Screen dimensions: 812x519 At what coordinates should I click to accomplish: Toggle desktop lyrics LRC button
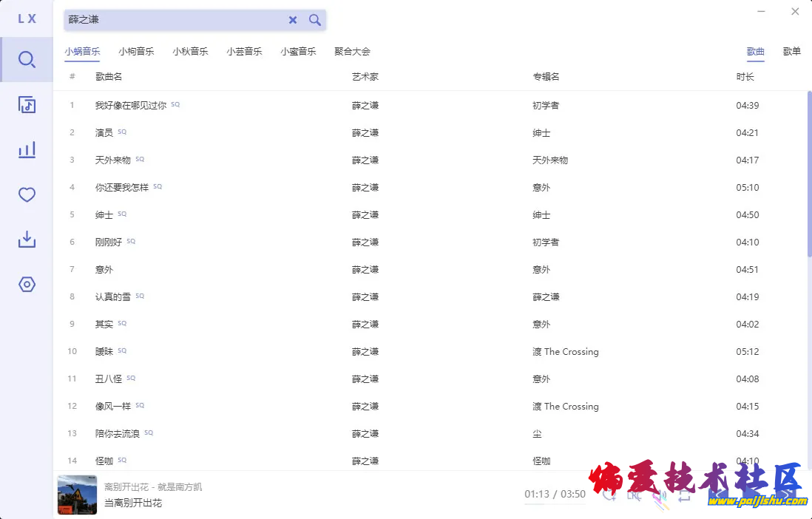click(634, 495)
